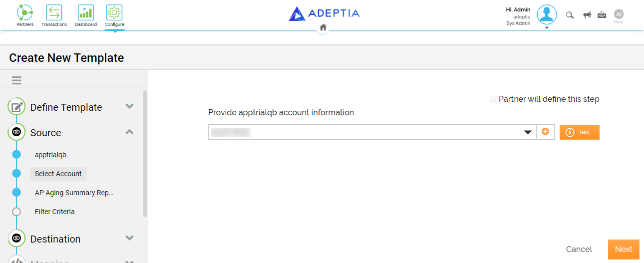Click the Test button

579,132
